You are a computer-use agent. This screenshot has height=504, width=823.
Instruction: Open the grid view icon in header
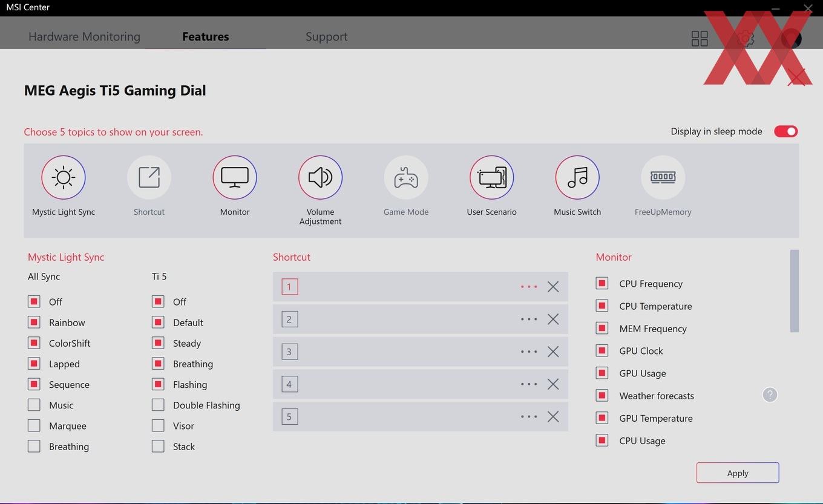click(x=700, y=39)
